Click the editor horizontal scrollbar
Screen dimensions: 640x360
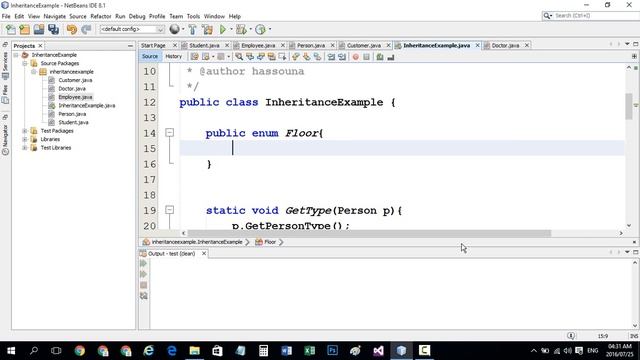(369, 233)
